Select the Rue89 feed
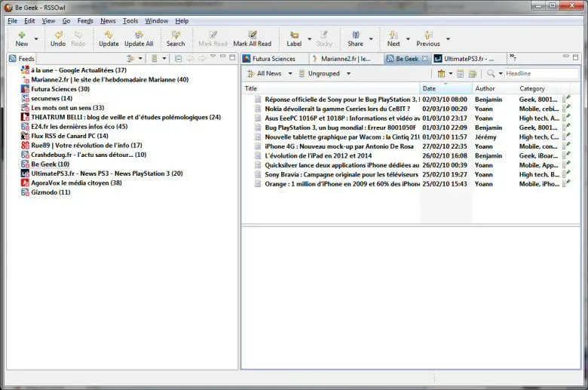Viewport: 588px width, 390px height. (81, 146)
